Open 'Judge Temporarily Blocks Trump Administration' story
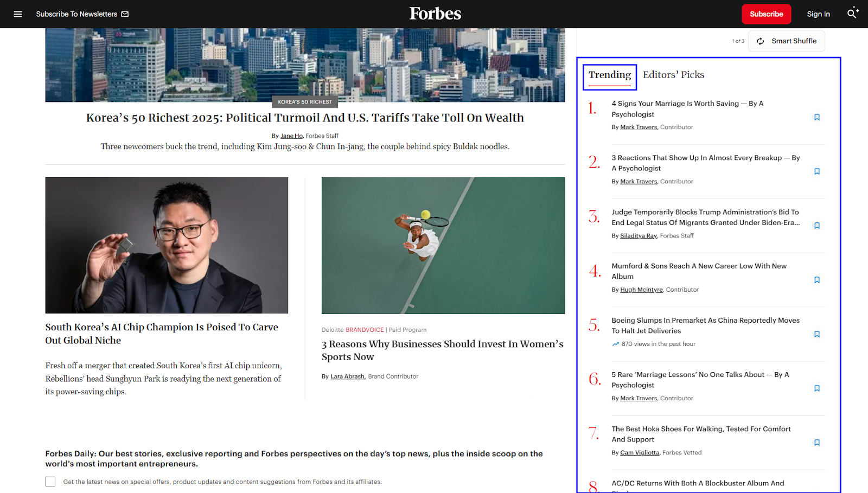868x493 pixels. click(x=706, y=217)
